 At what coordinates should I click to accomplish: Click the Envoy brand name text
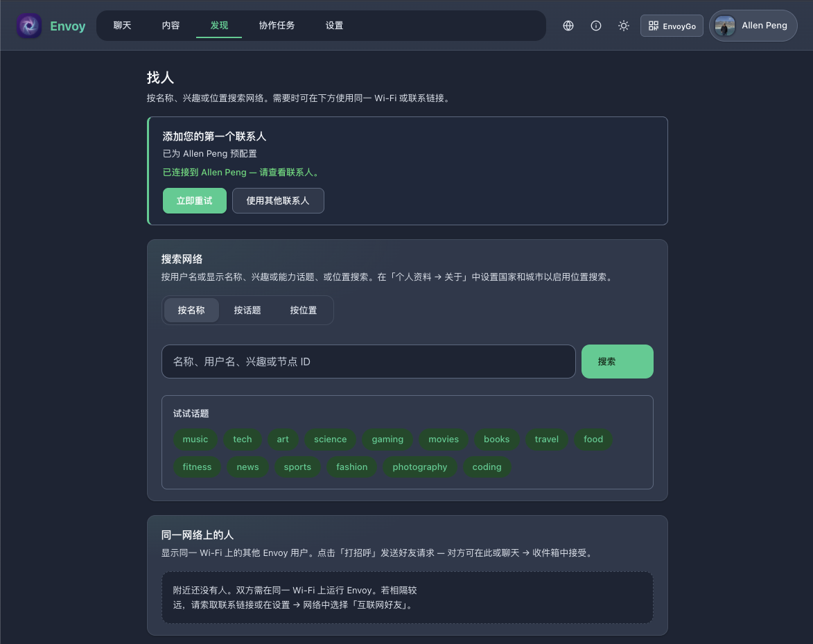click(x=67, y=26)
